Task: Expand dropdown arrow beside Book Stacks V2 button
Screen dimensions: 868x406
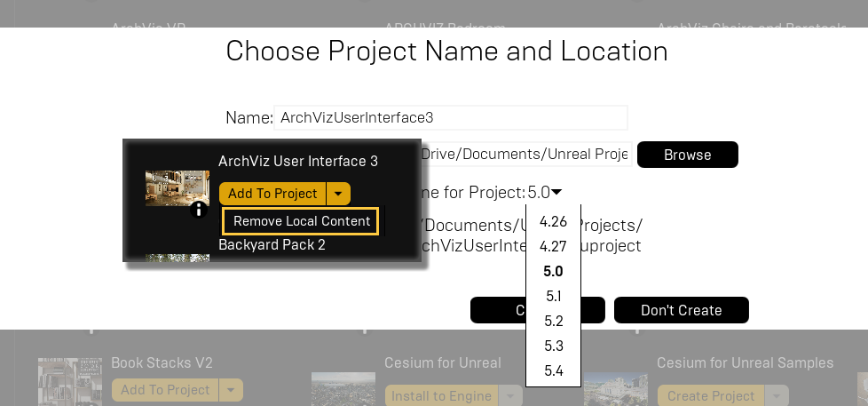Action: tap(232, 390)
